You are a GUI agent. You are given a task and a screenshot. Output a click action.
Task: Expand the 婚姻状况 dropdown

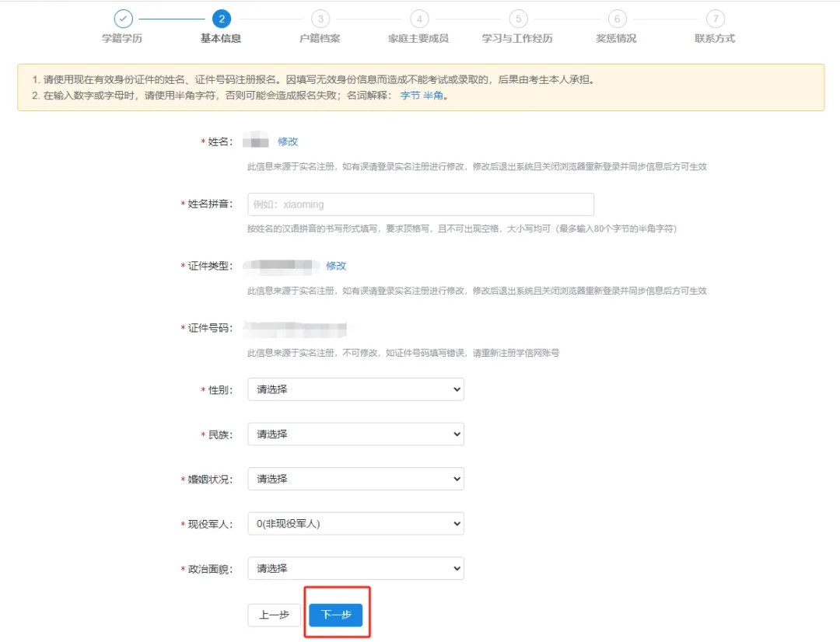point(355,480)
